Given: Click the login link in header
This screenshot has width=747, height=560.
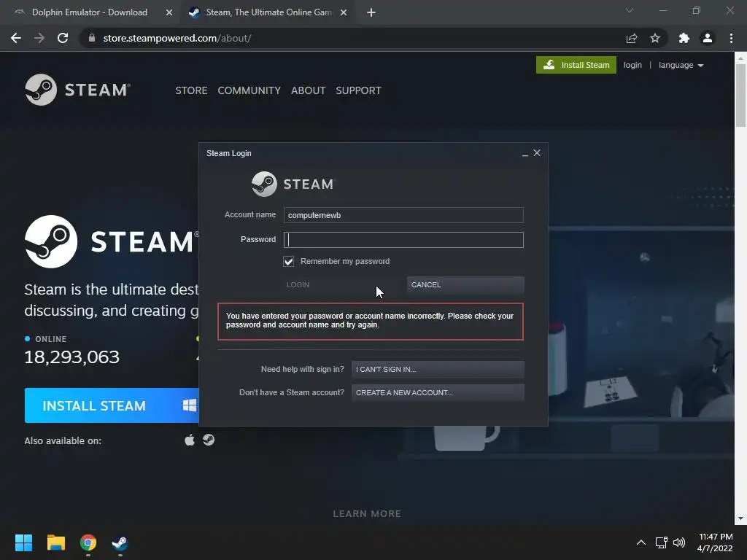Looking at the screenshot, I should [x=632, y=65].
